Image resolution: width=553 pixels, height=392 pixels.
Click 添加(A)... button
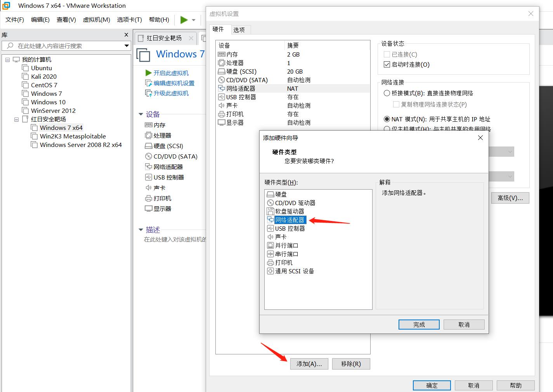(x=309, y=364)
